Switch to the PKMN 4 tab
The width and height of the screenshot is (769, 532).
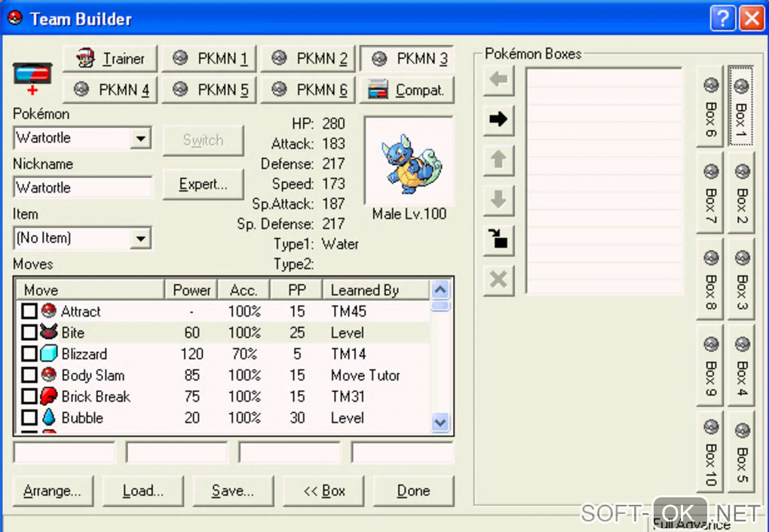coord(110,90)
